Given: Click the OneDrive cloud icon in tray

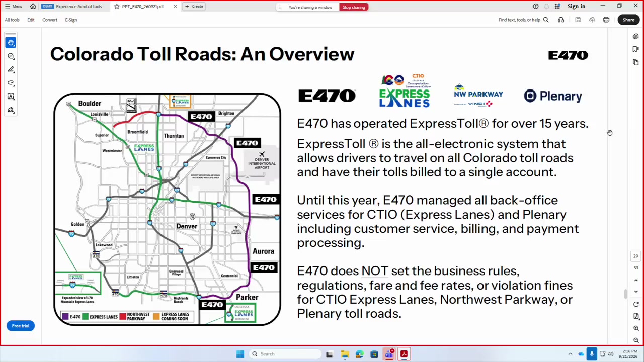Looking at the screenshot, I should 581,354.
